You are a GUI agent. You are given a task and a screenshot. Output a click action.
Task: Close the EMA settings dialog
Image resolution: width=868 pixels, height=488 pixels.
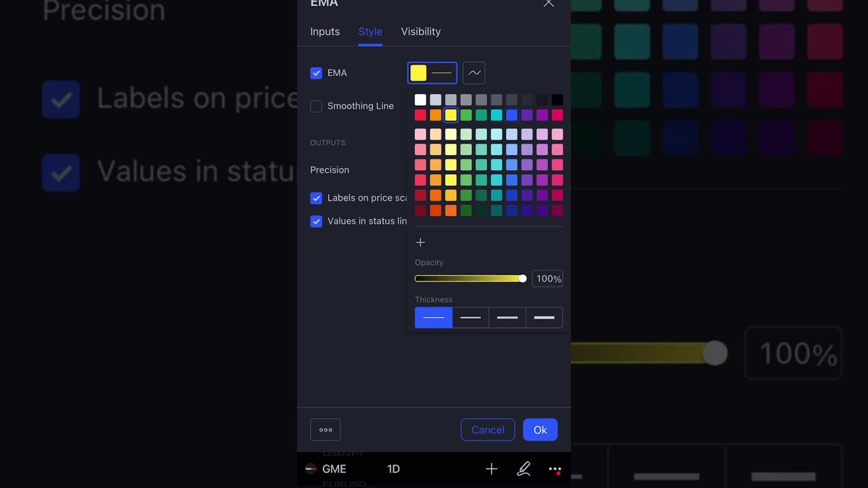tap(549, 3)
